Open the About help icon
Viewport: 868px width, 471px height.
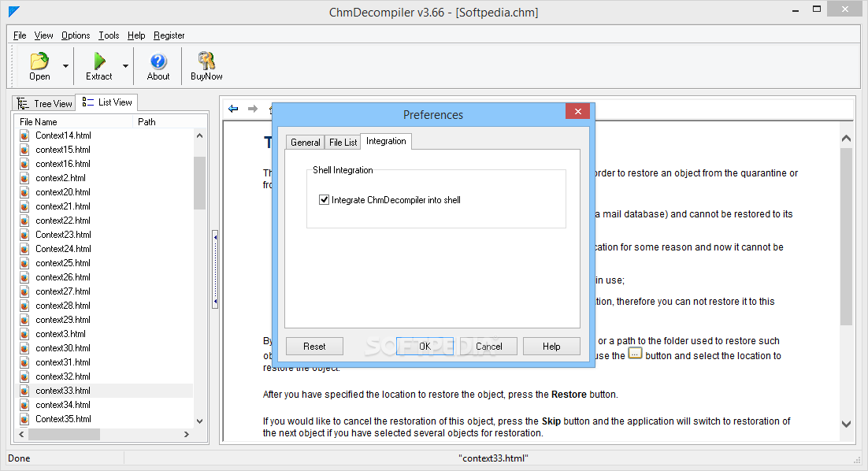(x=158, y=61)
